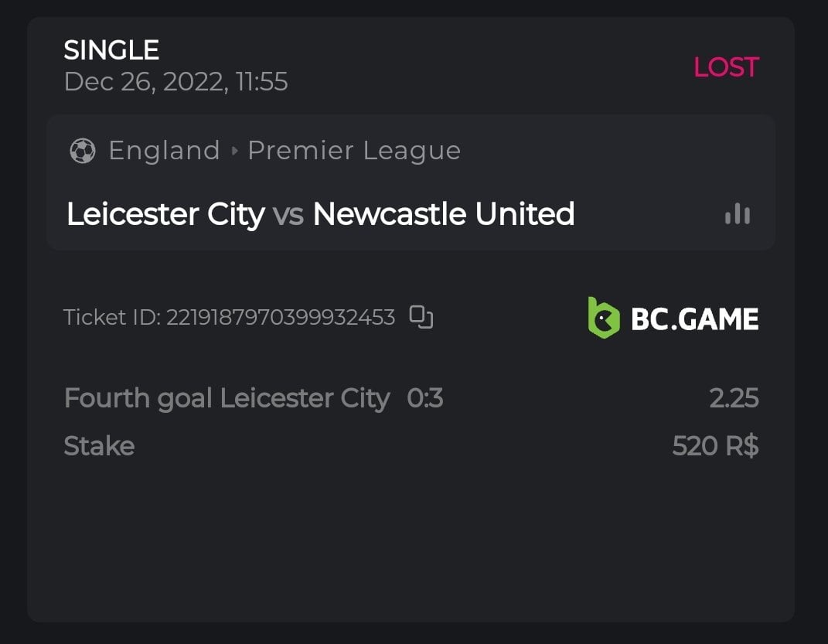This screenshot has width=828, height=644.
Task: Copy the ticket ID with copy icon
Action: (x=421, y=317)
